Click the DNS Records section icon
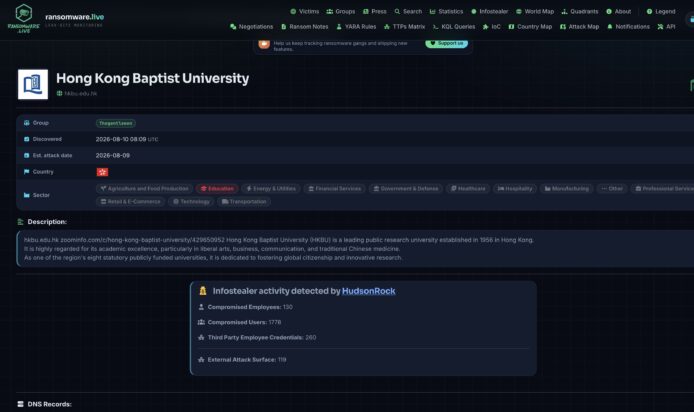The image size is (694, 412). point(20,404)
